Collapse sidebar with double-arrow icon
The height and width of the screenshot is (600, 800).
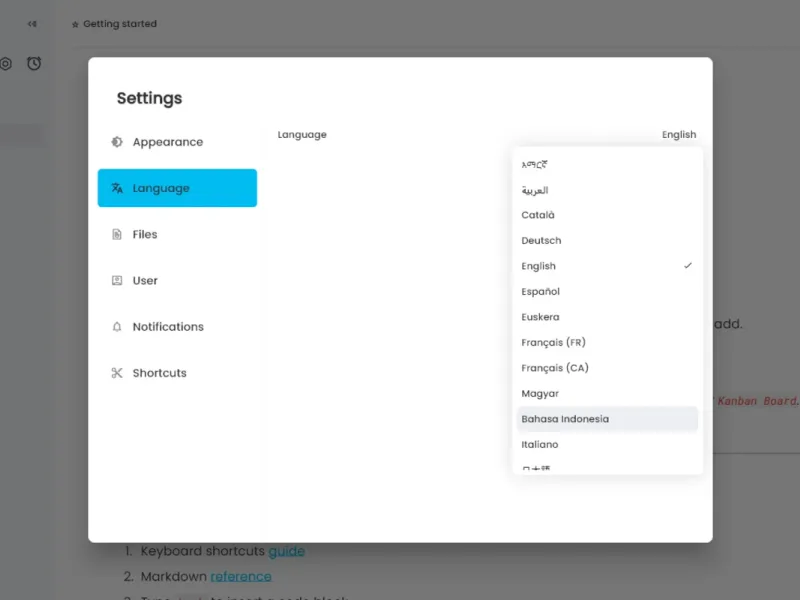(32, 24)
